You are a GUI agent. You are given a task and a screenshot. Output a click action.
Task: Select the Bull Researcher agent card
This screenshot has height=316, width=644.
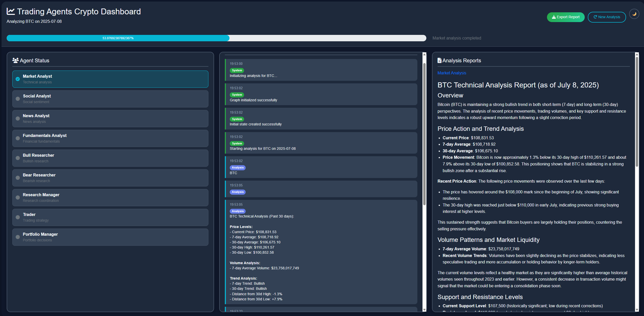point(110,158)
